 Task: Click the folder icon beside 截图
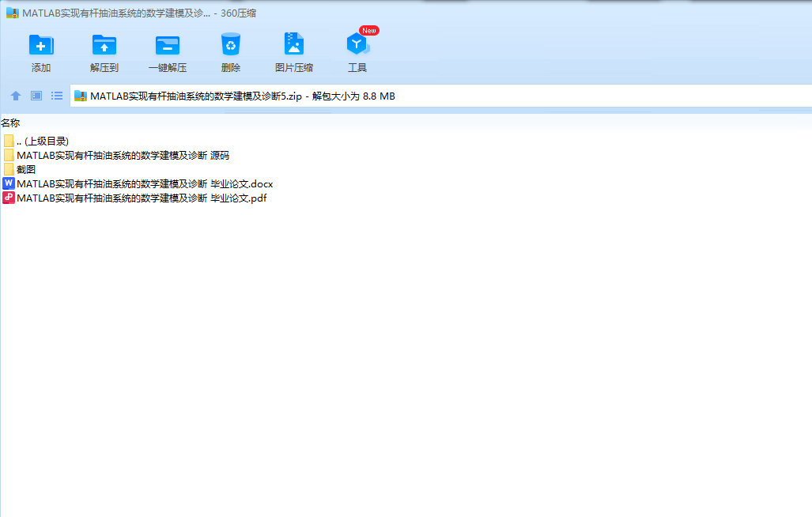[x=8, y=169]
